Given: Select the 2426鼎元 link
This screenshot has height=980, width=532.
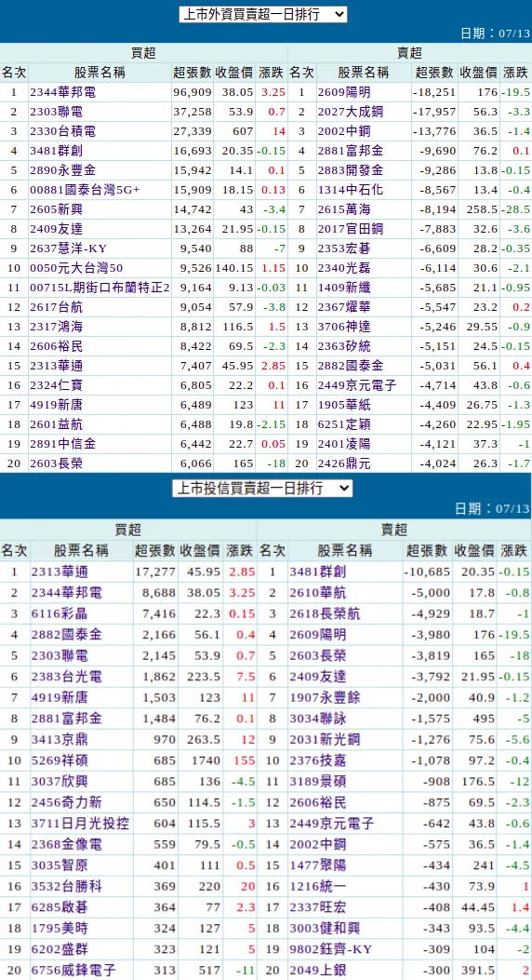Looking at the screenshot, I should pos(345,463).
